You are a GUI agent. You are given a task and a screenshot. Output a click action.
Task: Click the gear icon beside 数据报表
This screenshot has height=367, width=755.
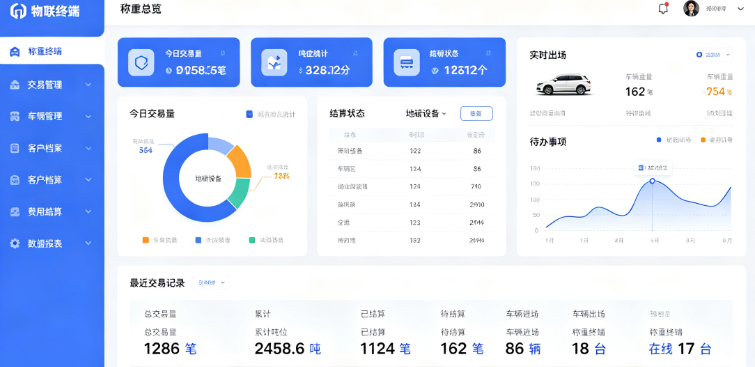click(15, 243)
